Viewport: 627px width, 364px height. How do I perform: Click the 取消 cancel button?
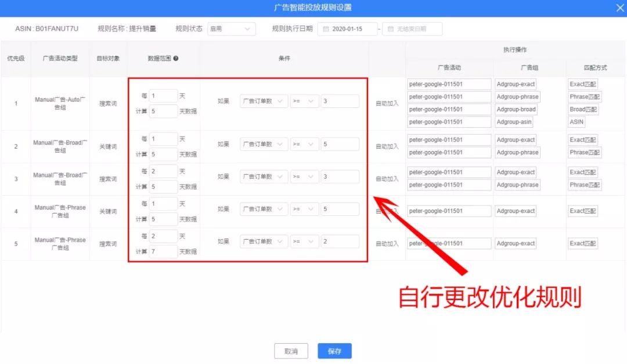click(x=291, y=351)
